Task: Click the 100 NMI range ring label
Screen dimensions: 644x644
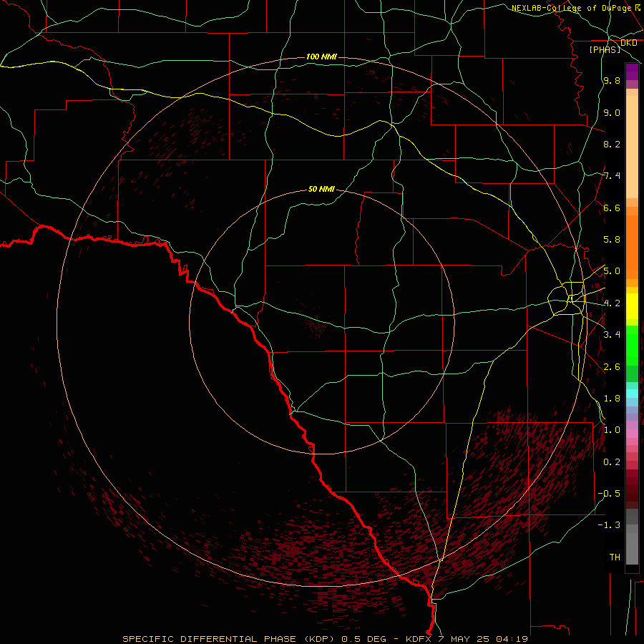Action: click(321, 57)
